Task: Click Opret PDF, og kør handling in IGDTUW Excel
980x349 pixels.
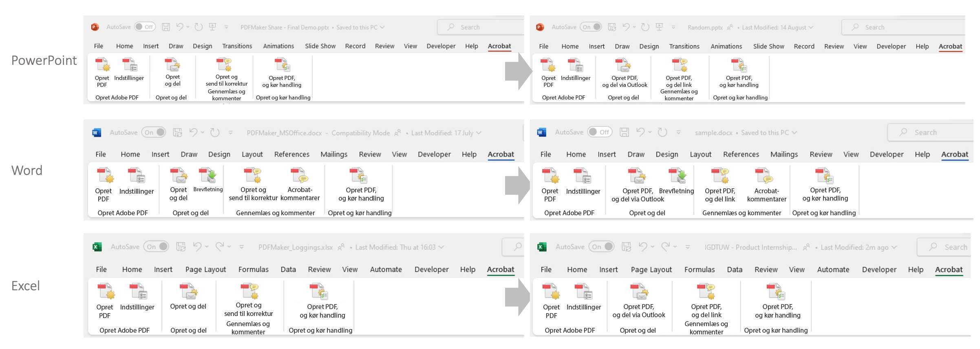Action: click(x=778, y=301)
